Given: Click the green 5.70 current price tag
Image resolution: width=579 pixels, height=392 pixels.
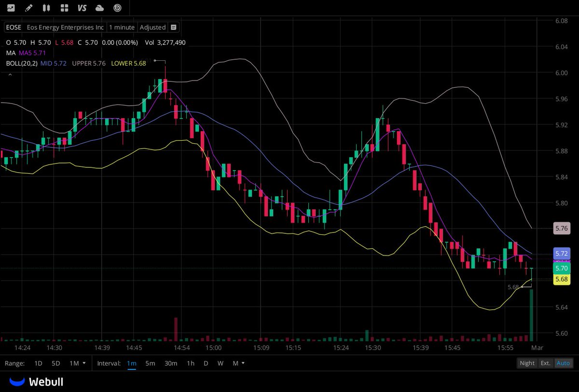Looking at the screenshot, I should 562,268.
